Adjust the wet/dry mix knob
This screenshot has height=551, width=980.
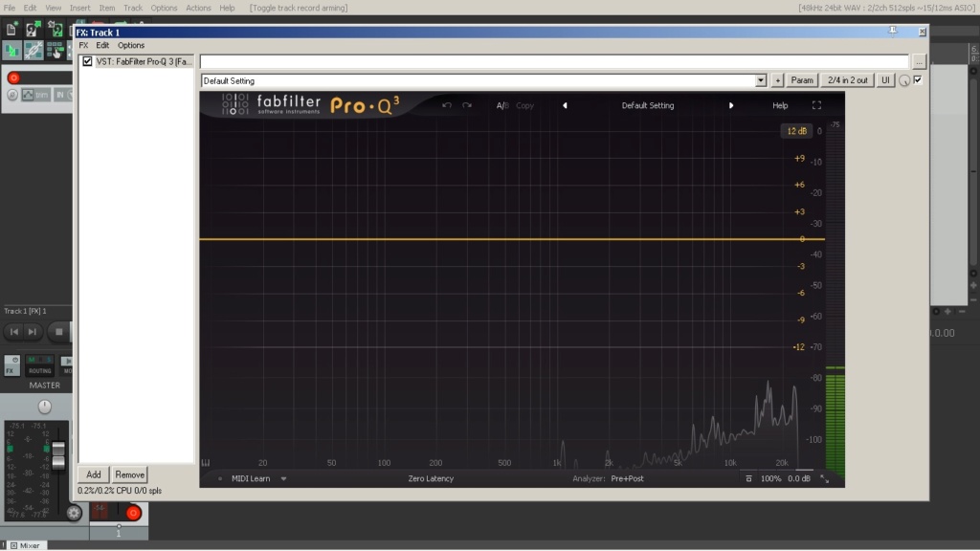coord(904,80)
